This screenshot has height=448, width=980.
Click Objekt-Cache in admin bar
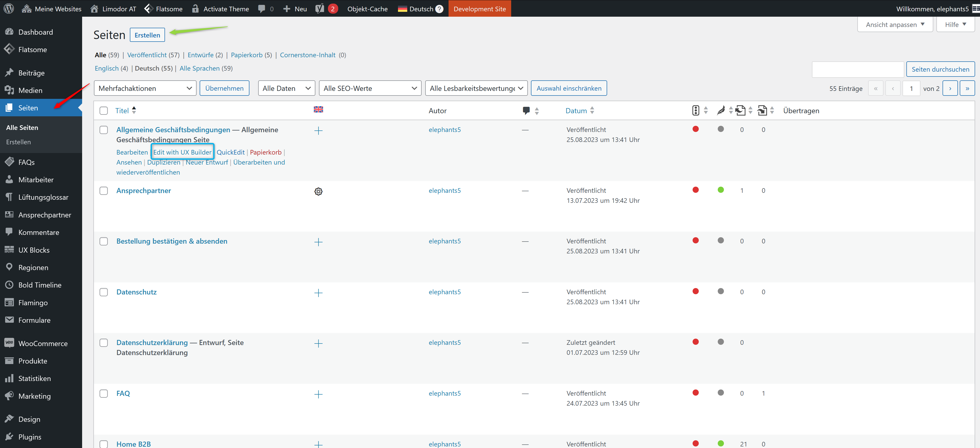367,8
